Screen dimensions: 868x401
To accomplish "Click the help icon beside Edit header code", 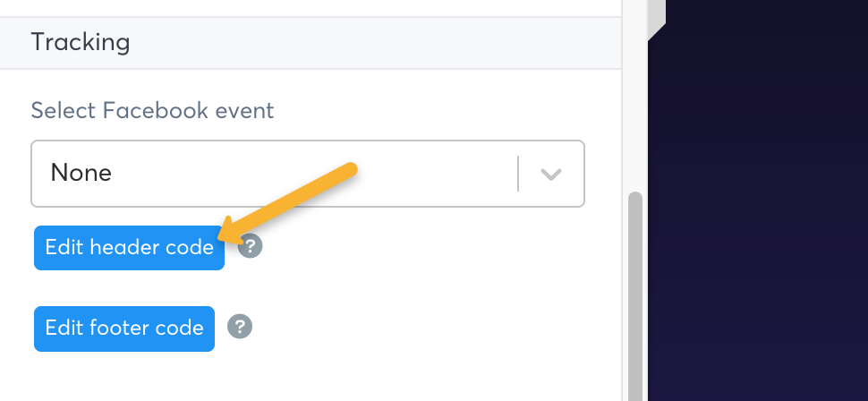I will [x=251, y=247].
